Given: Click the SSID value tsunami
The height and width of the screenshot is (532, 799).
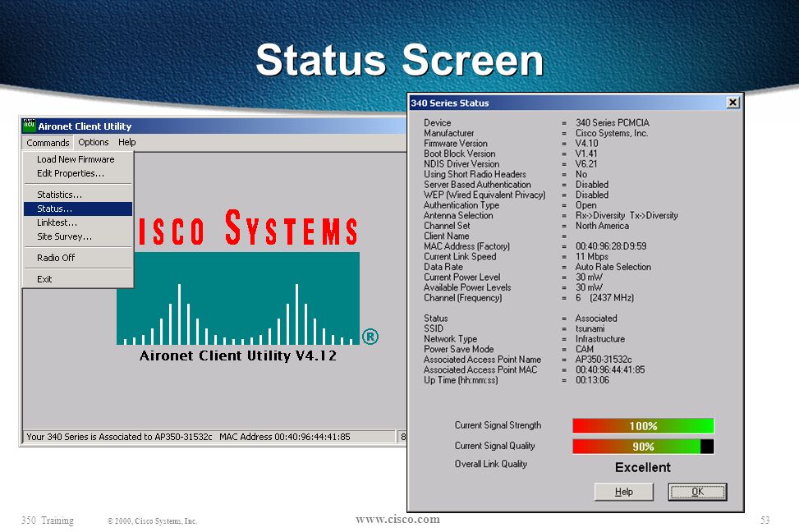Looking at the screenshot, I should [590, 328].
